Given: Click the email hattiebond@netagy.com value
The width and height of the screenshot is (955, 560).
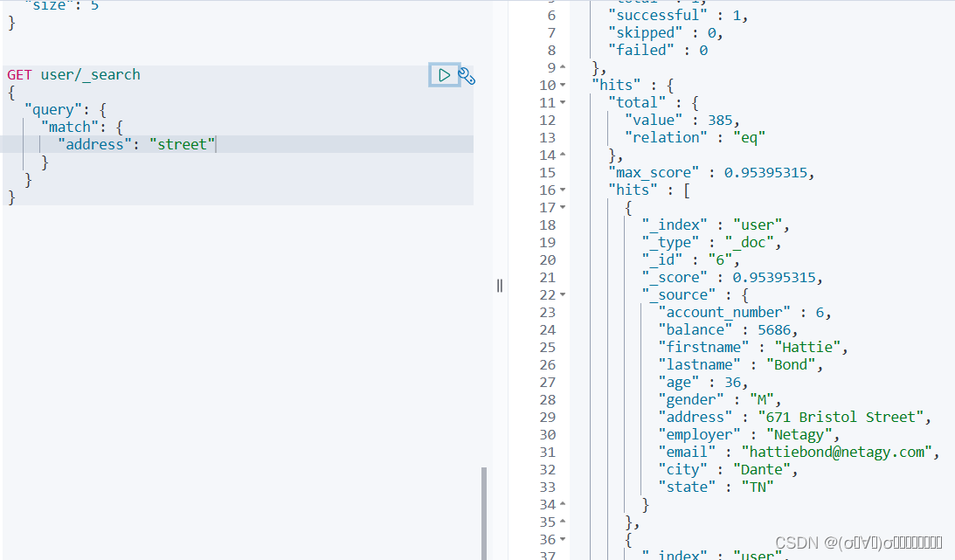Looking at the screenshot, I should pos(837,453).
